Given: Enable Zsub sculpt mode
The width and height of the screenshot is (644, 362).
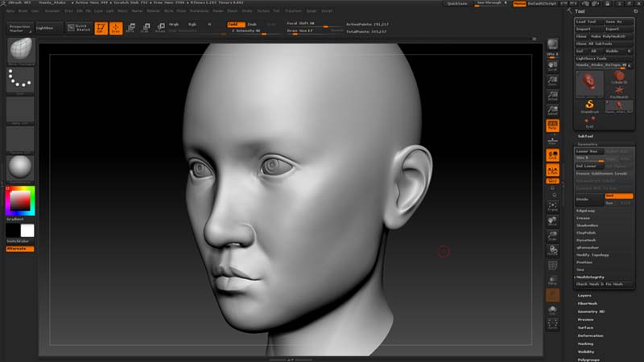Looking at the screenshot, I should click(252, 24).
